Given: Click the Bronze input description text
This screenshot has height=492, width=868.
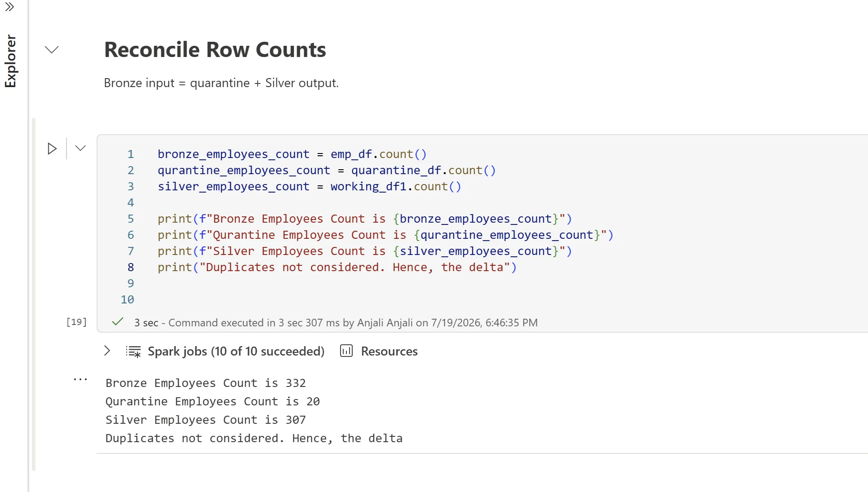Looking at the screenshot, I should coord(221,83).
